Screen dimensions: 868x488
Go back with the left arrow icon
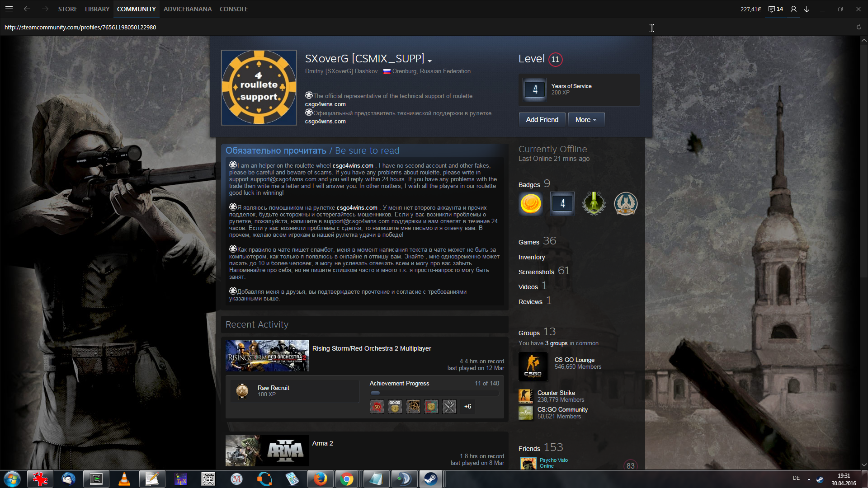point(27,9)
